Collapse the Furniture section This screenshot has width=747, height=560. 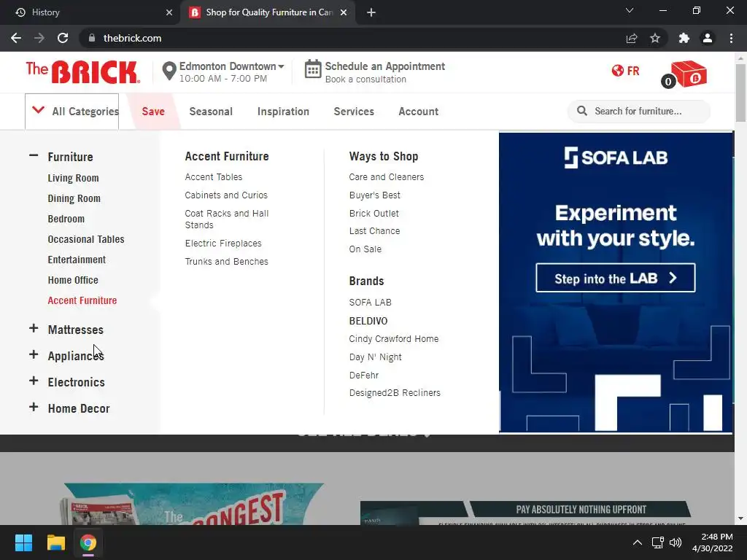[34, 155]
